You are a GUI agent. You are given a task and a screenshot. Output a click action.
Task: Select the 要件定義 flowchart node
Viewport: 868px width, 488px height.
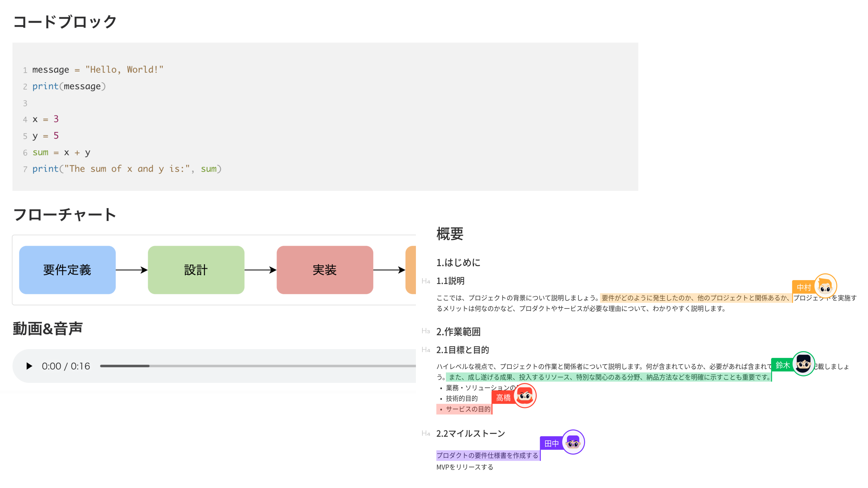(67, 270)
